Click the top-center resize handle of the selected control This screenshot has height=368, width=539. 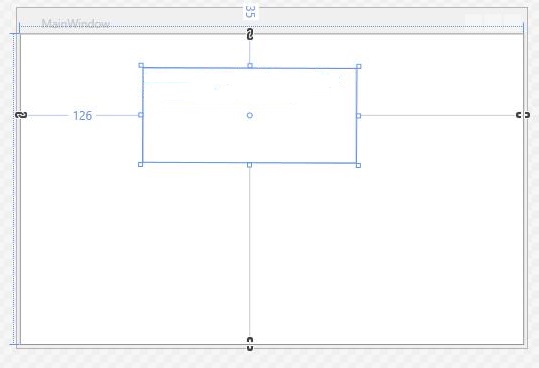tap(250, 66)
